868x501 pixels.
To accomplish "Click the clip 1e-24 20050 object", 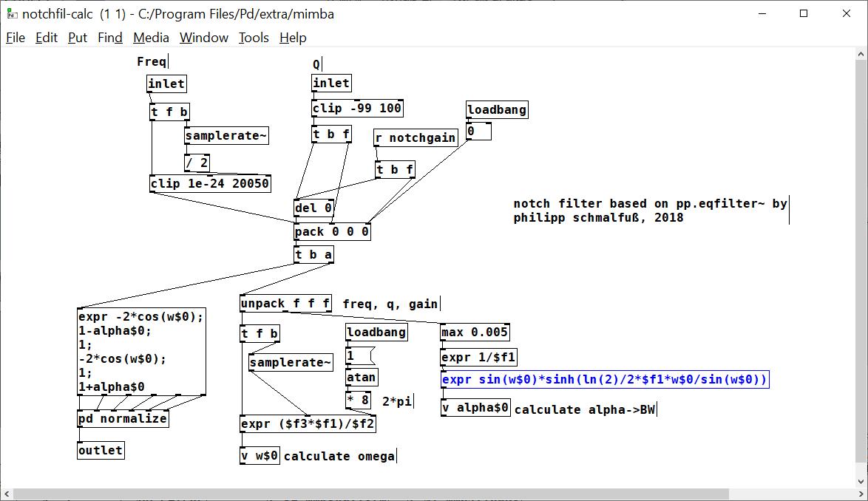I will [210, 184].
